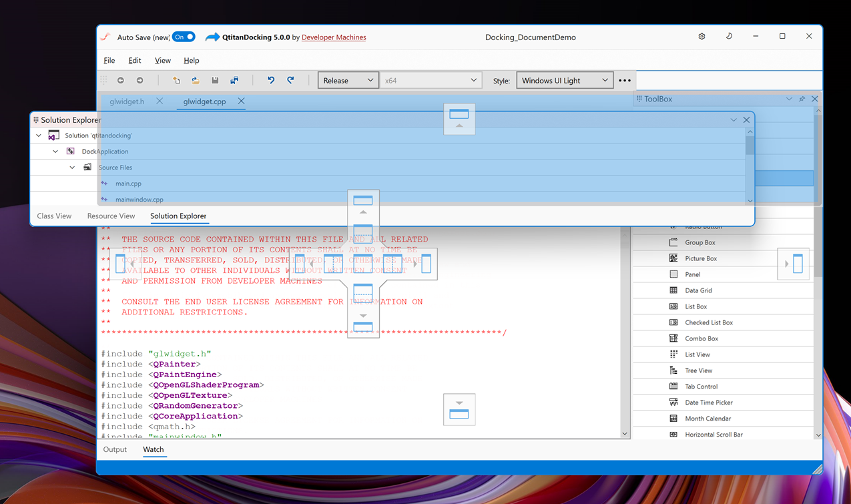Viewport: 851px width, 504px height.
Task: Click the Open folder toolbar icon
Action: [196, 80]
